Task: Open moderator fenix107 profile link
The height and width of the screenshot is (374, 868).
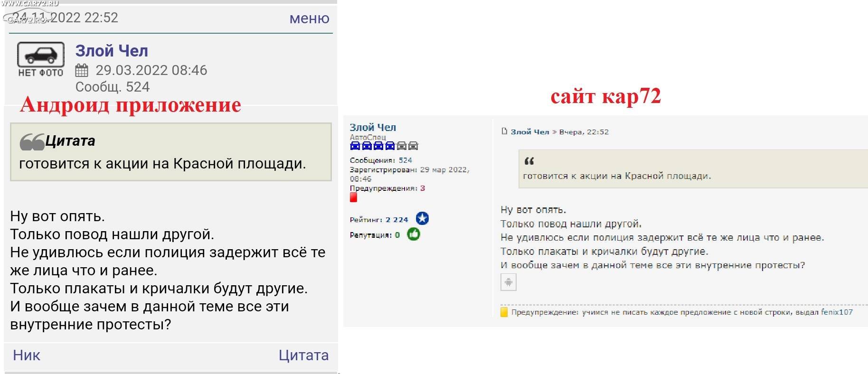Action: pyautogui.click(x=836, y=312)
